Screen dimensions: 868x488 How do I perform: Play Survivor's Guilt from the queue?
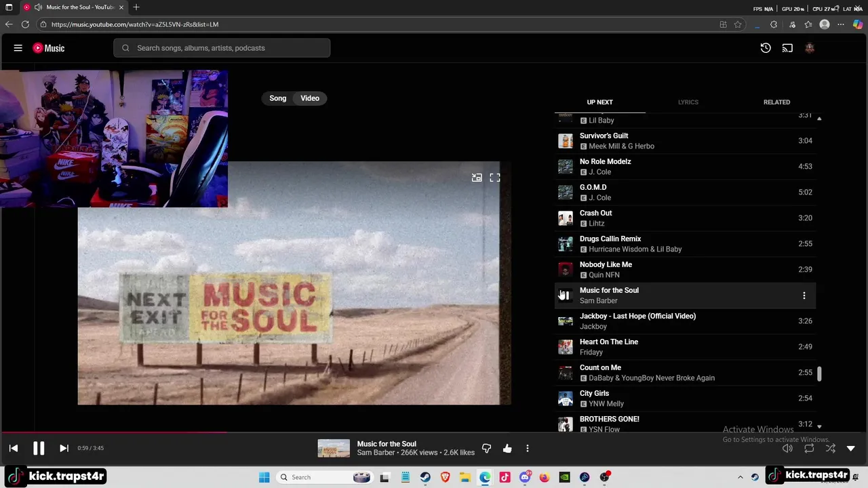coord(685,141)
